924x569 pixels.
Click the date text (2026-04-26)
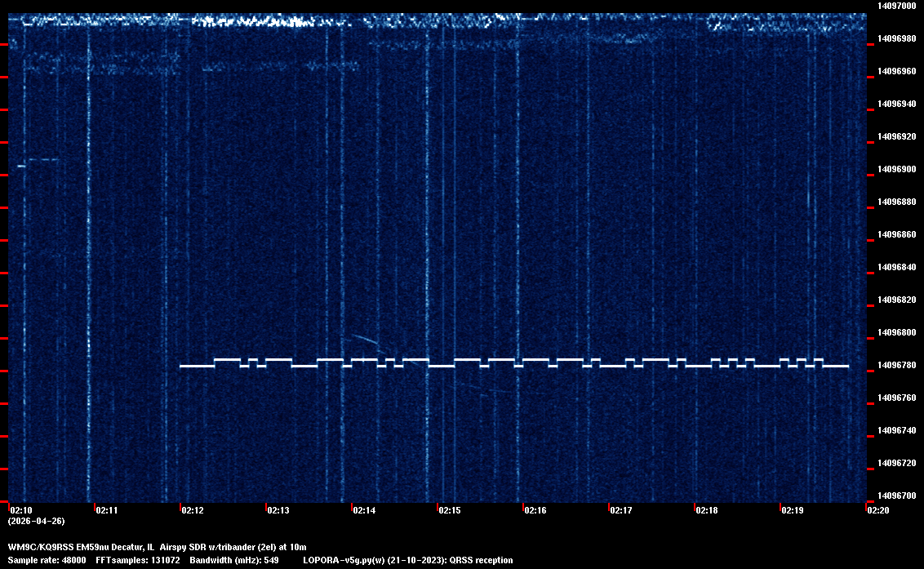tap(37, 521)
